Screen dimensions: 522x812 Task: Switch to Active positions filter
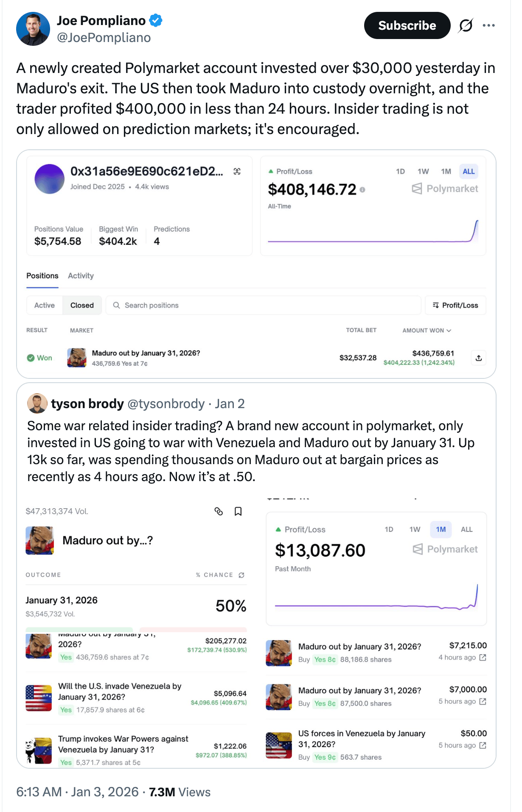click(45, 305)
